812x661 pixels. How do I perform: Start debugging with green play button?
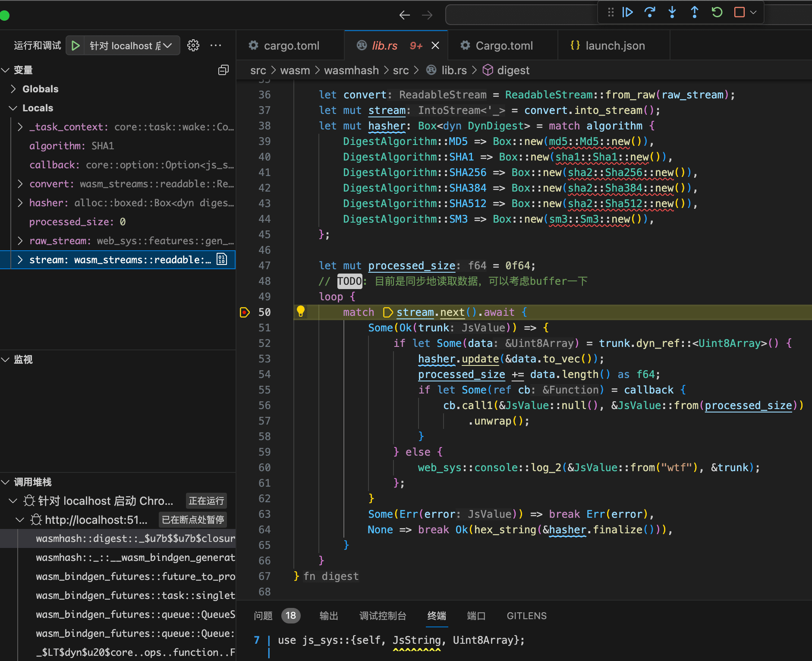(76, 46)
